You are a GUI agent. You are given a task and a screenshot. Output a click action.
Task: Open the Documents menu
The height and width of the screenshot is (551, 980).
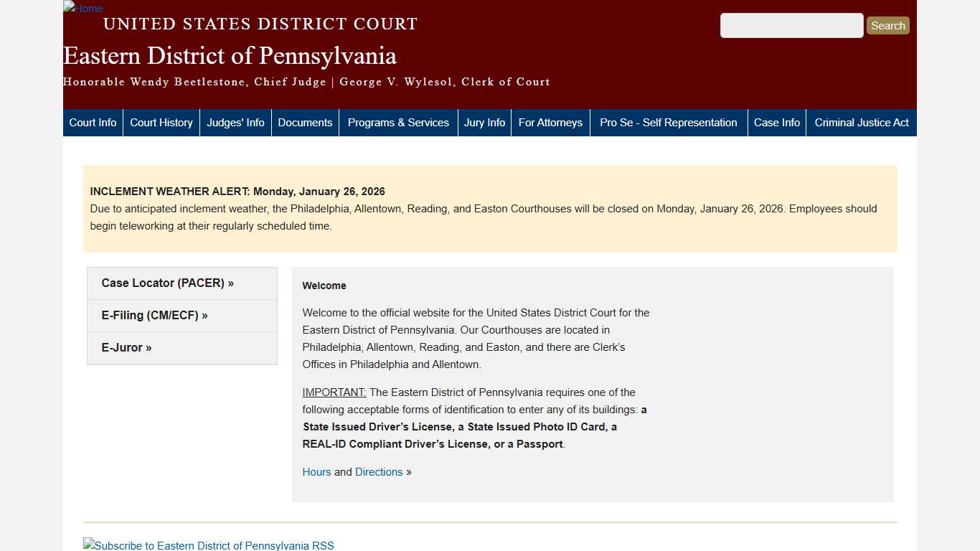tap(305, 122)
